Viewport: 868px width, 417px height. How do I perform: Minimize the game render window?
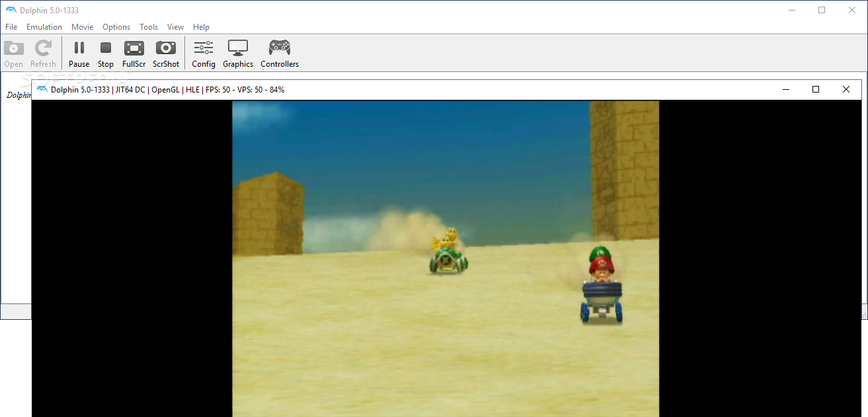(x=786, y=89)
